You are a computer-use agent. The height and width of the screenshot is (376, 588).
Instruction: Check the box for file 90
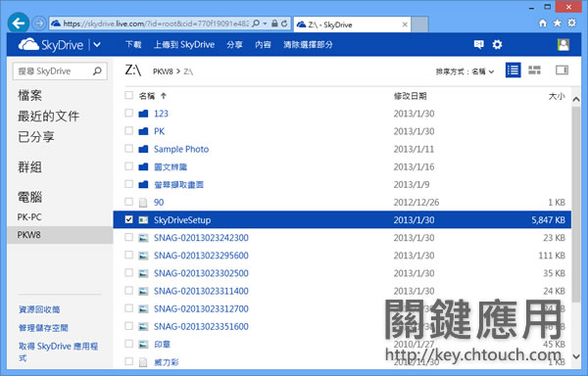click(128, 202)
